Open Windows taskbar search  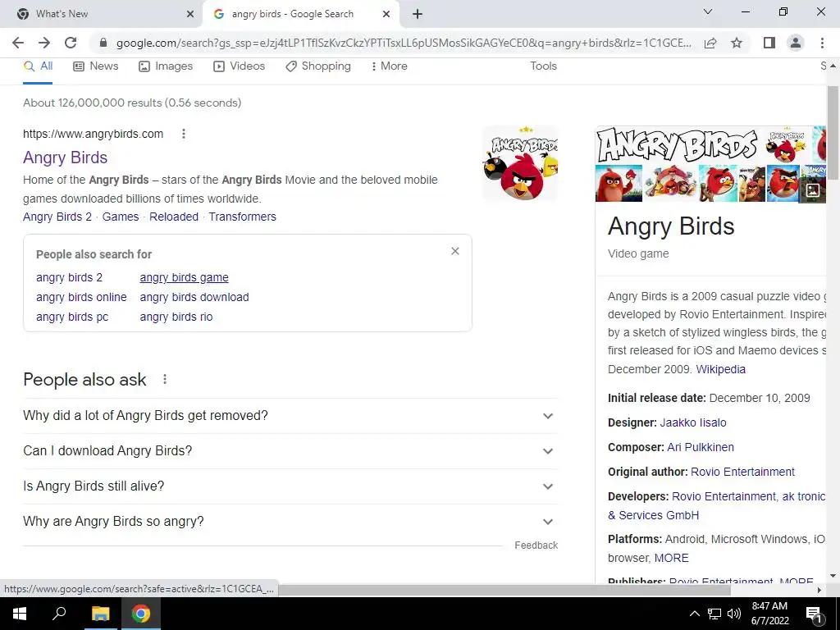[59, 614]
